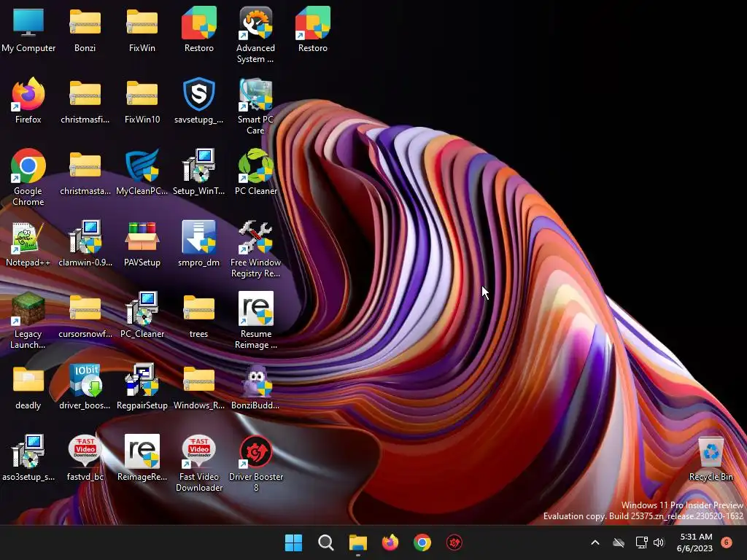The width and height of the screenshot is (747, 560).
Task: Open taskbar Search
Action: [x=326, y=542]
